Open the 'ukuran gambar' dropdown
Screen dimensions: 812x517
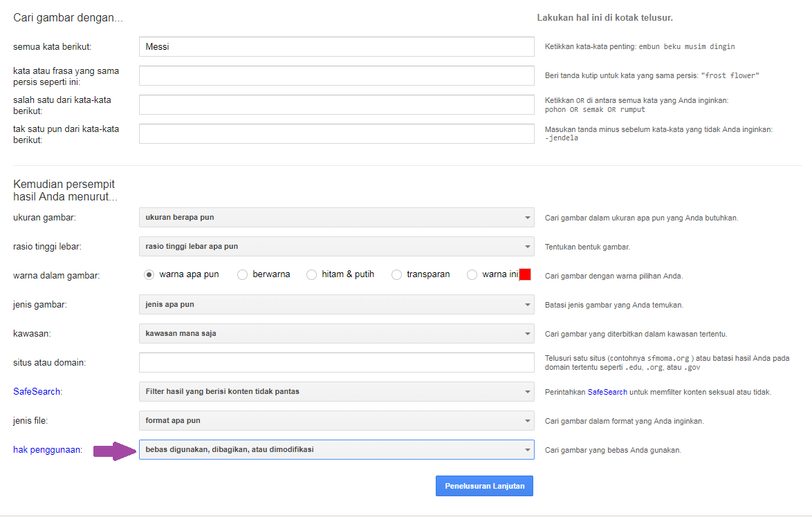(x=336, y=217)
